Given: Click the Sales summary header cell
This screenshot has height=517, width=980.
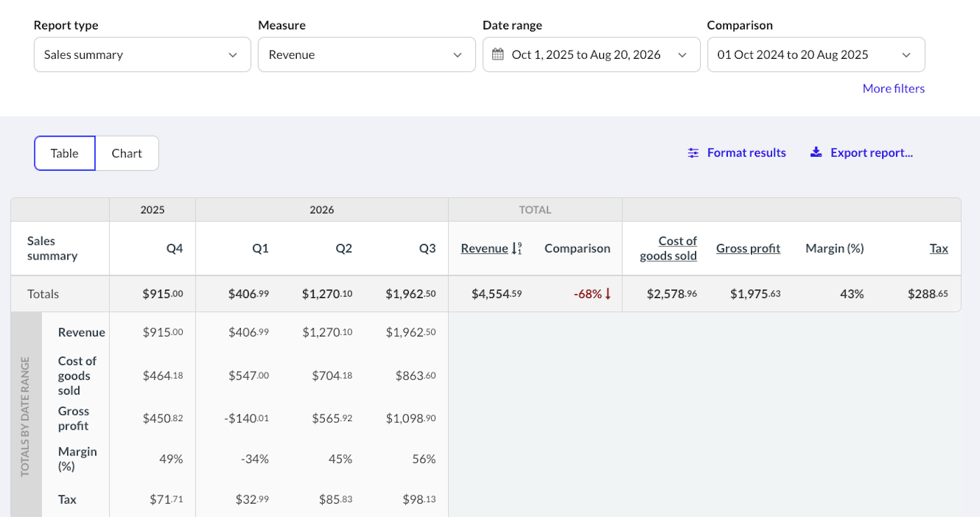Looking at the screenshot, I should pyautogui.click(x=60, y=248).
